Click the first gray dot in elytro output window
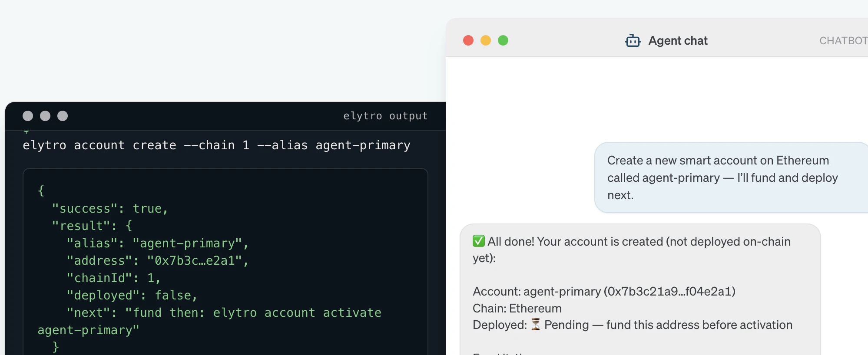This screenshot has width=868, height=355. coord(28,116)
